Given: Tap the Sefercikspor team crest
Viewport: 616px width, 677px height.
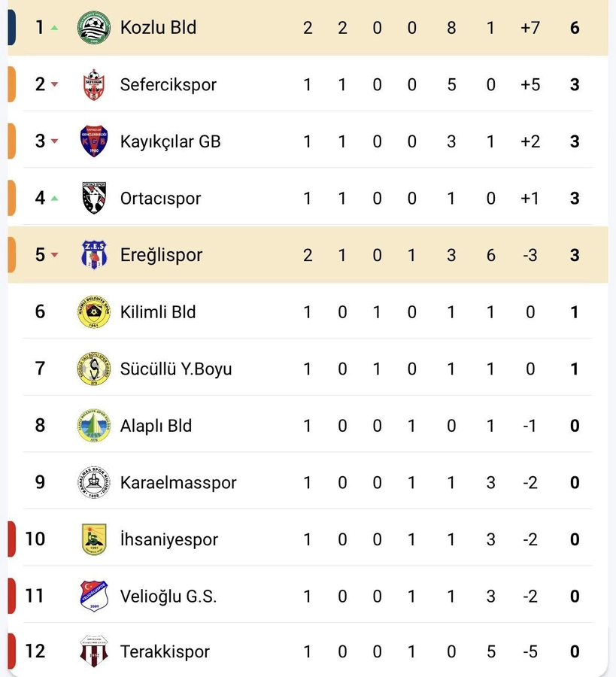Looking at the screenshot, I should (94, 84).
